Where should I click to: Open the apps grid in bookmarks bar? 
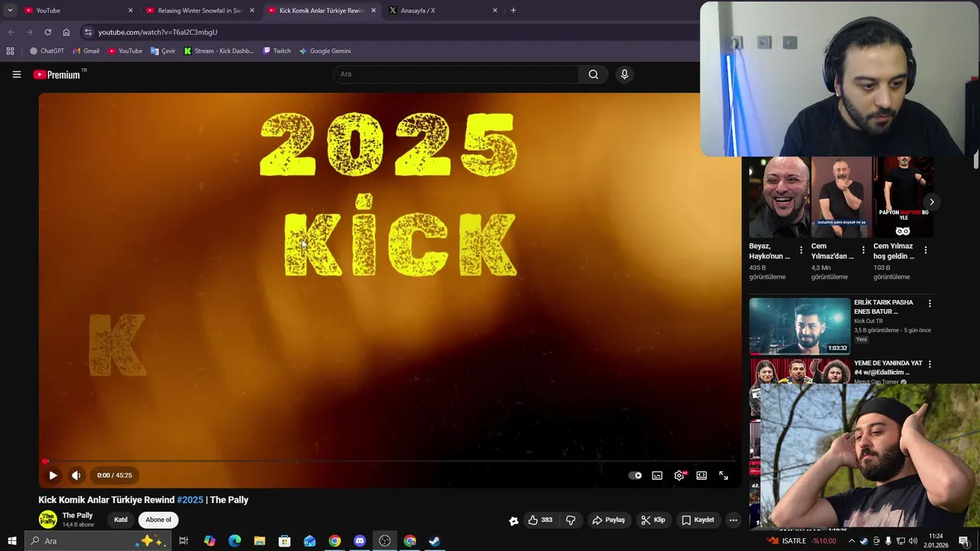click(10, 51)
